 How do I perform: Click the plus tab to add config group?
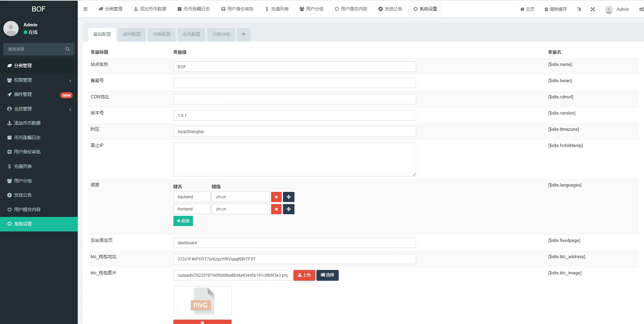[244, 34]
